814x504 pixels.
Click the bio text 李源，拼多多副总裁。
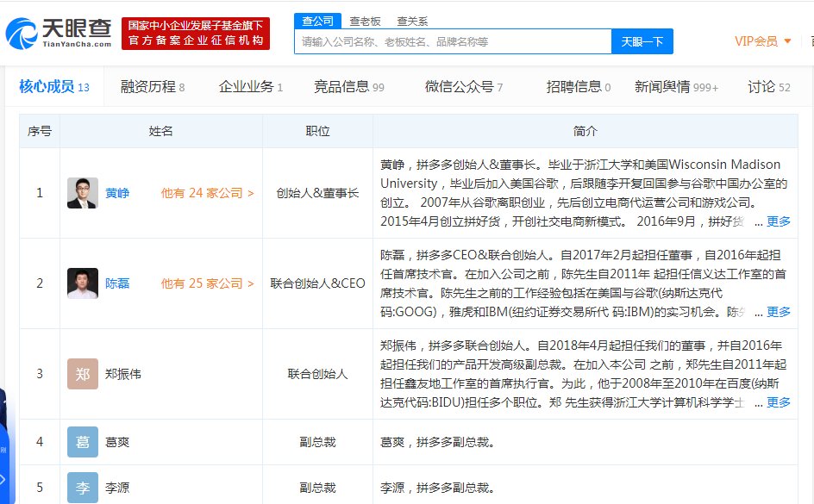(x=438, y=488)
